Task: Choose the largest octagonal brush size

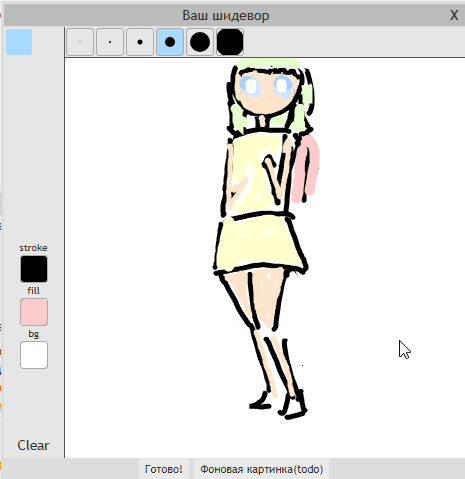Action: coord(230,42)
